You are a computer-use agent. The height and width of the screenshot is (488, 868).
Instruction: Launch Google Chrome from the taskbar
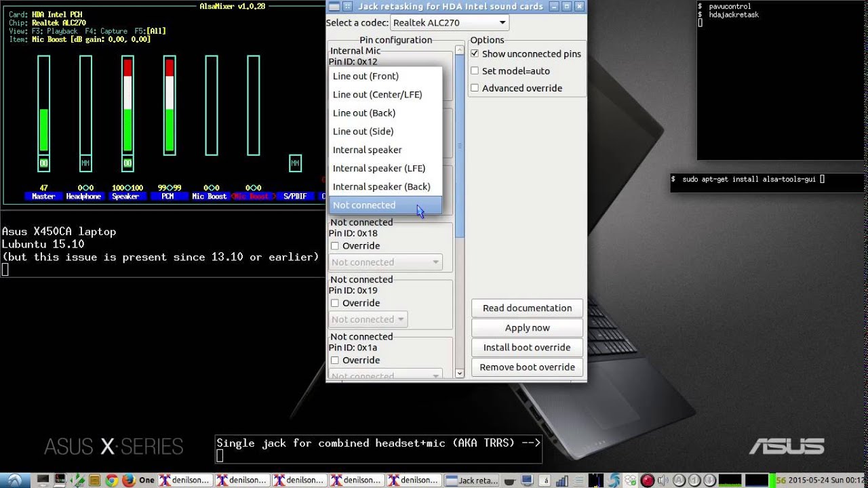tap(111, 480)
